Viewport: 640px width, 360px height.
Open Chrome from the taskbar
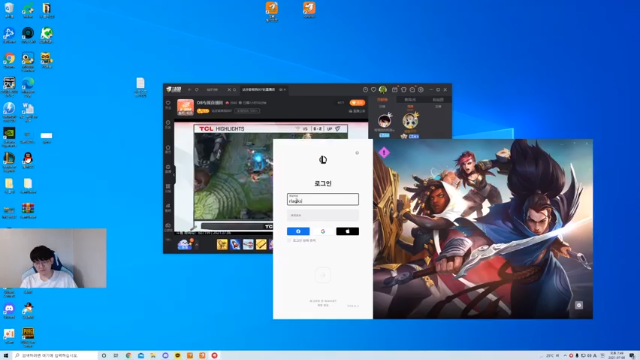[x=129, y=356]
